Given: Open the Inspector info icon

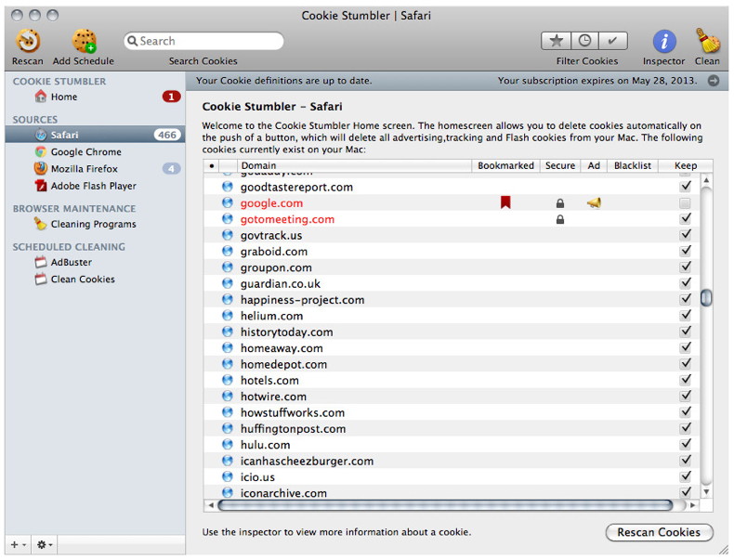Looking at the screenshot, I should [x=663, y=41].
